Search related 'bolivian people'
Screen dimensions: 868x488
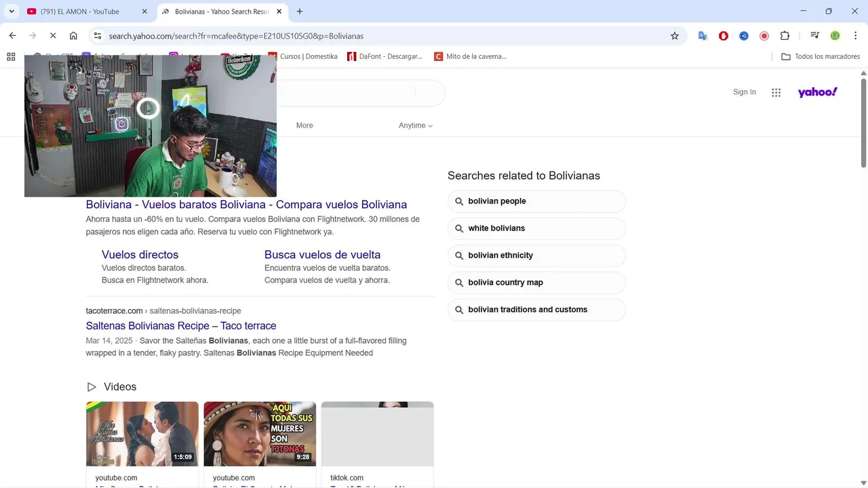click(x=536, y=201)
